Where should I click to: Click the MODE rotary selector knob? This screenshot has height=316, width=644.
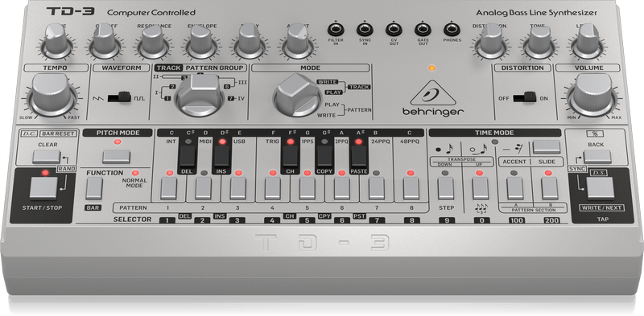coord(297,95)
